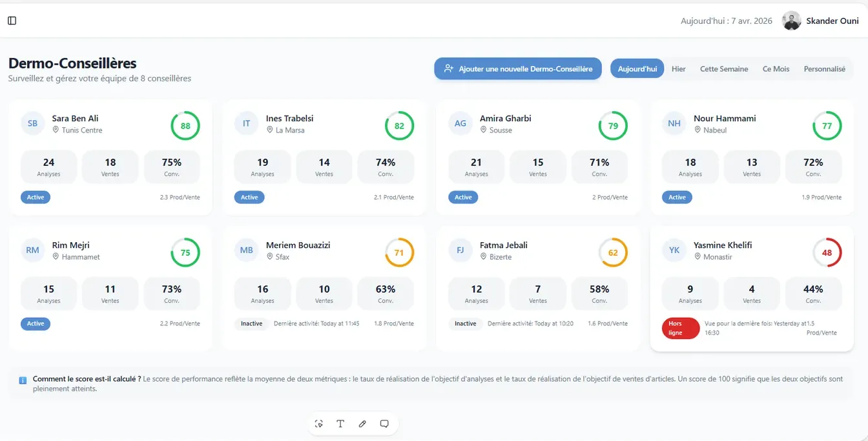The width and height of the screenshot is (868, 441).
Task: Choose the Text tool in bottom toolbar
Action: (340, 424)
